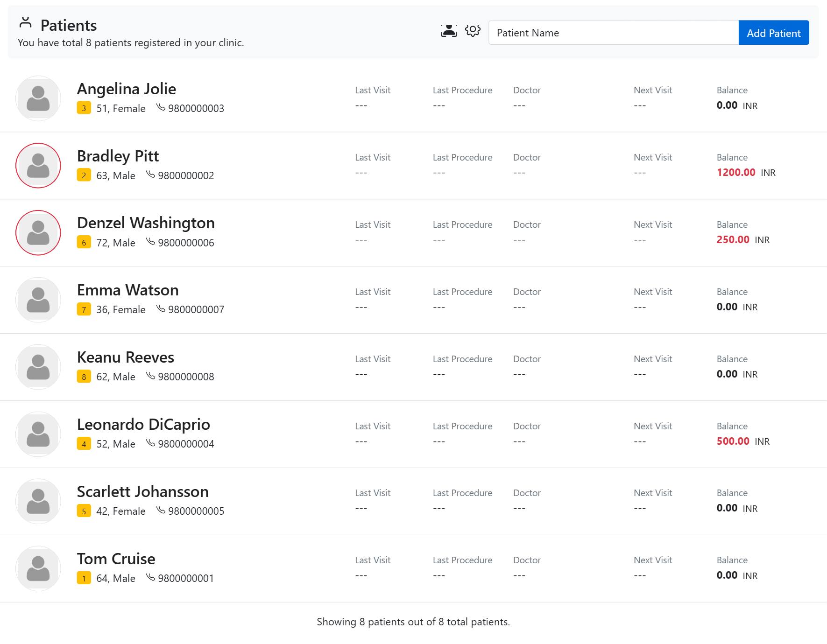Viewport: 827px width, 644px height.
Task: Focus the Patient Name search field
Action: click(614, 33)
